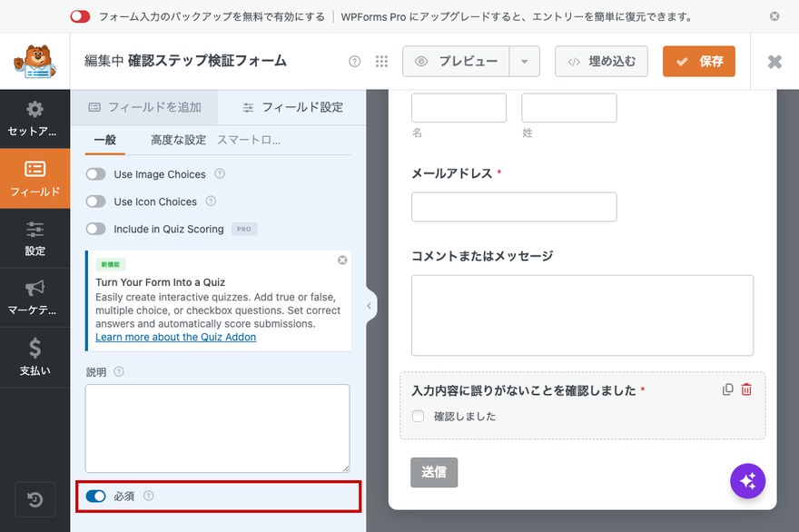This screenshot has height=532, width=799.
Task: Open the マーケティング marketing sidebar section
Action: click(35, 298)
